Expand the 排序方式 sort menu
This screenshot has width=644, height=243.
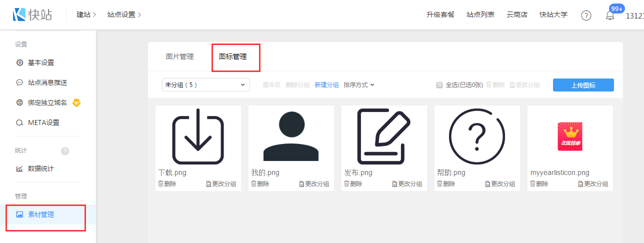[x=359, y=85]
